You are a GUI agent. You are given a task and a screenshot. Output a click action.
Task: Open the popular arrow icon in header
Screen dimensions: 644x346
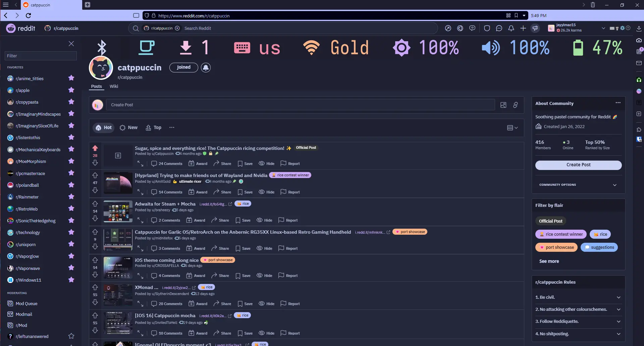[x=448, y=28]
